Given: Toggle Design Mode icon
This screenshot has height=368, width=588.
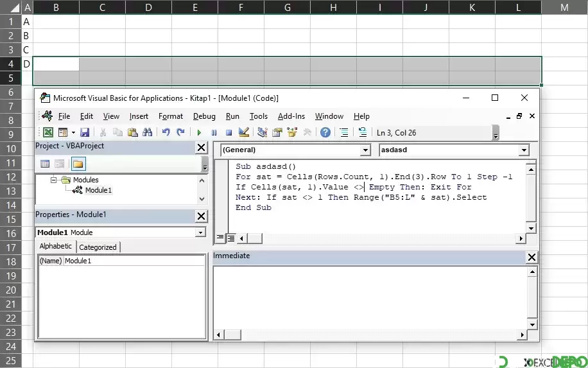Looking at the screenshot, I should tap(244, 132).
